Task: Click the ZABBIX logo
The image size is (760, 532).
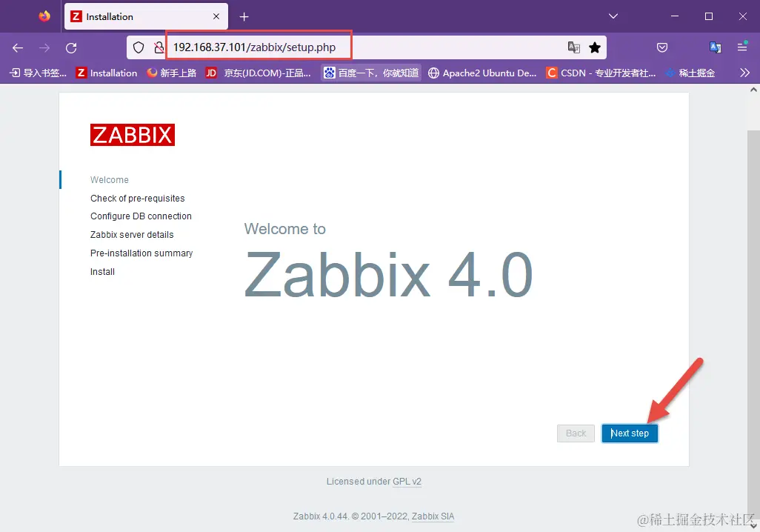Action: (x=133, y=135)
